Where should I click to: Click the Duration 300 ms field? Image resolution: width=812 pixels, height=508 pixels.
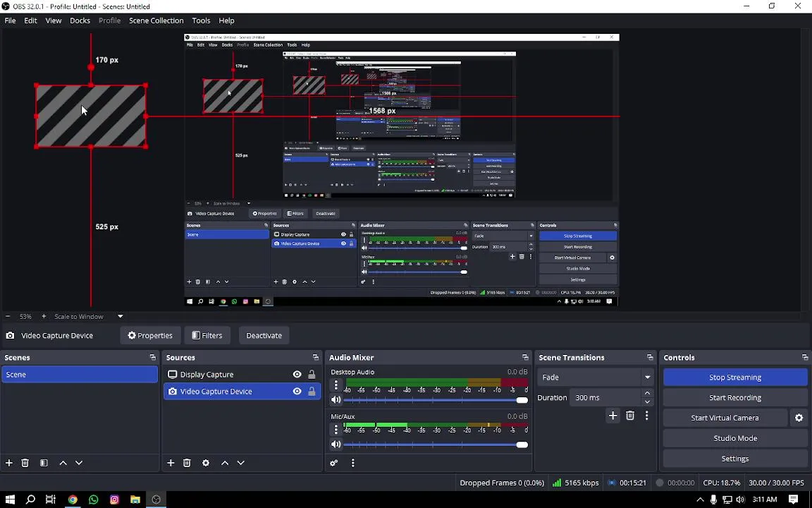(605, 398)
